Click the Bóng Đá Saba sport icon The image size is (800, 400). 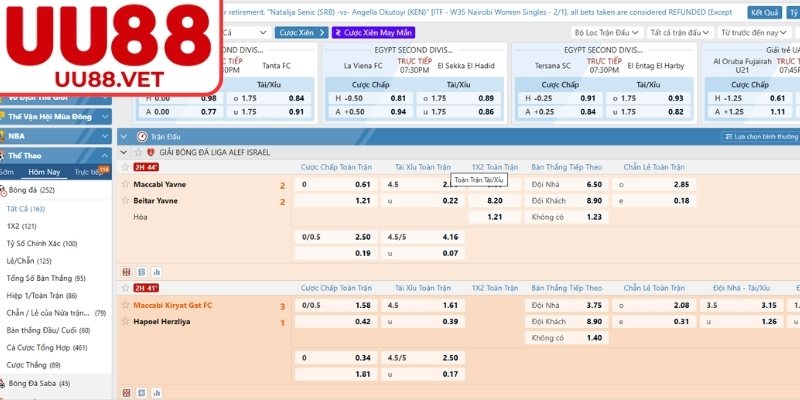tap(3, 383)
